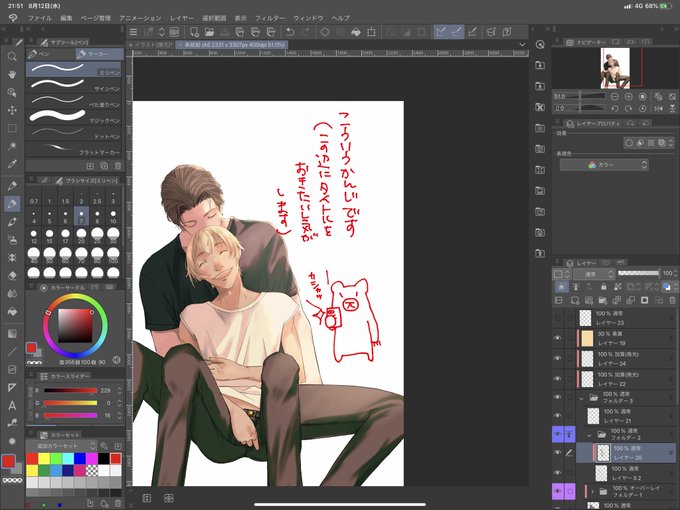This screenshot has width=680, height=510.
Task: Open the レイヤー menu
Action: tap(182, 18)
